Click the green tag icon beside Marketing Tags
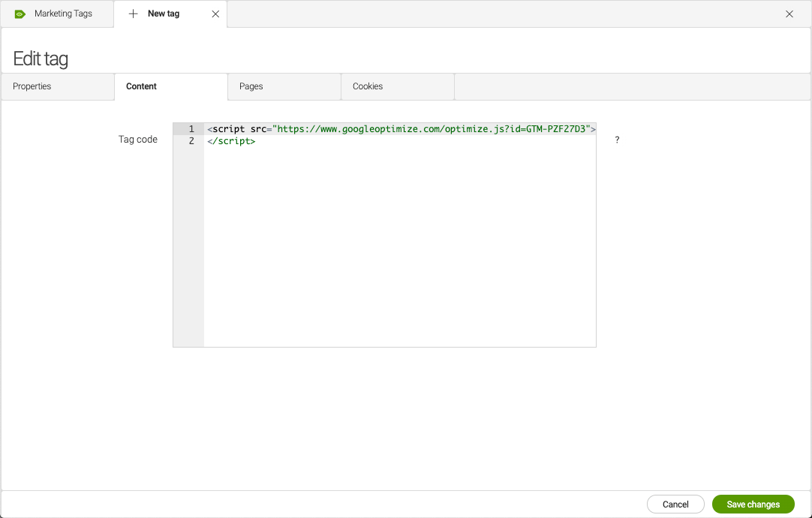Viewport: 812px width, 518px height. tap(19, 14)
